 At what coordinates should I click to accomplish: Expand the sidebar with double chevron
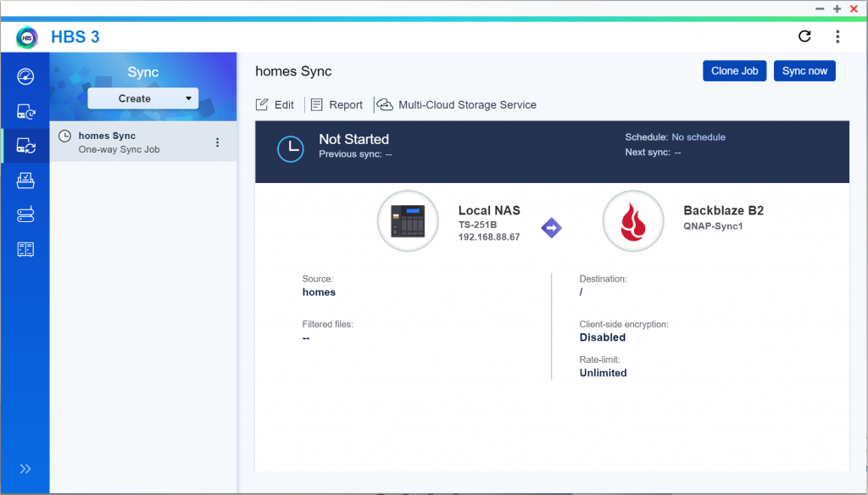pyautogui.click(x=25, y=469)
